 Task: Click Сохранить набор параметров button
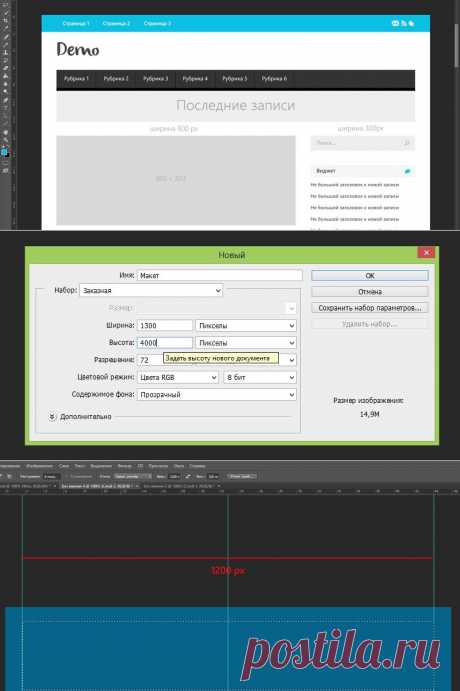tap(370, 308)
